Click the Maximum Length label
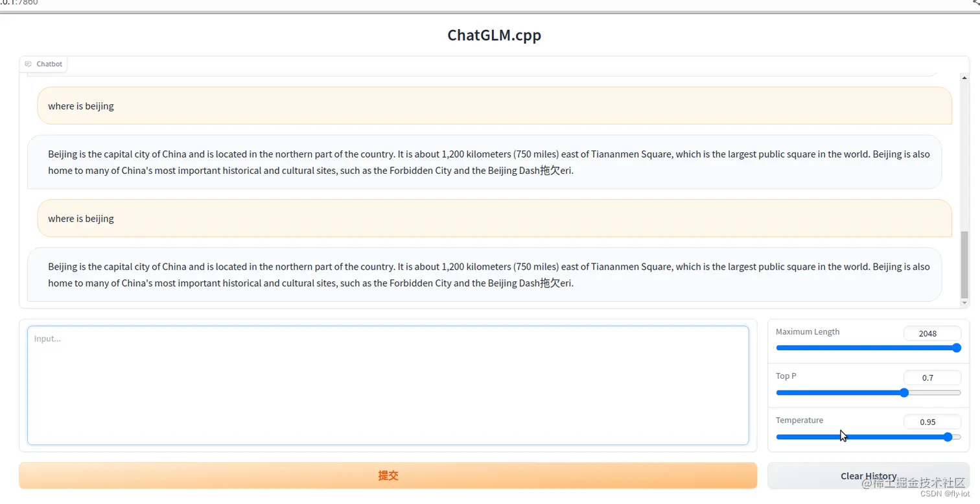Image resolution: width=980 pixels, height=504 pixels. click(x=808, y=331)
